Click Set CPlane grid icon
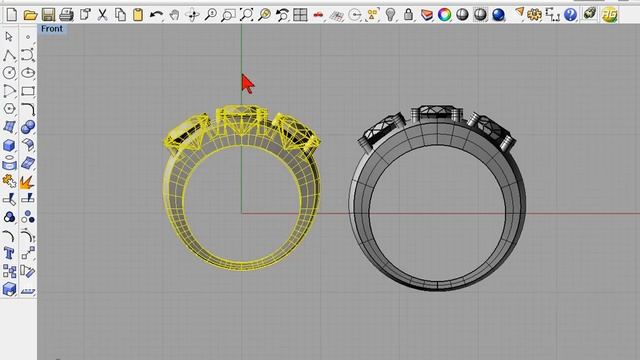This screenshot has width=640, height=360. pos(337,16)
